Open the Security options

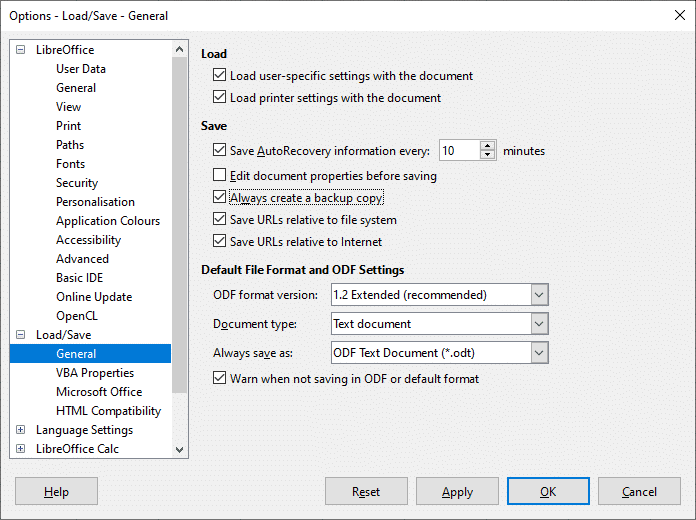point(77,183)
